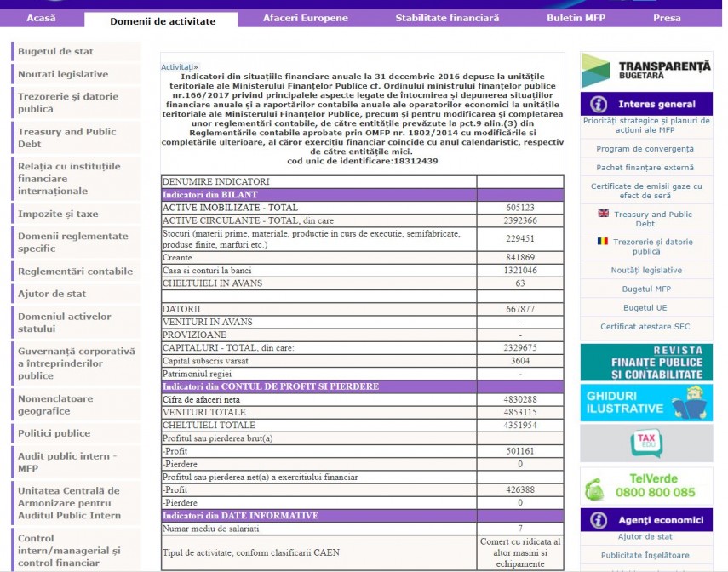Switch to the Acasă tab
This screenshot has width=728, height=572.
(x=42, y=18)
